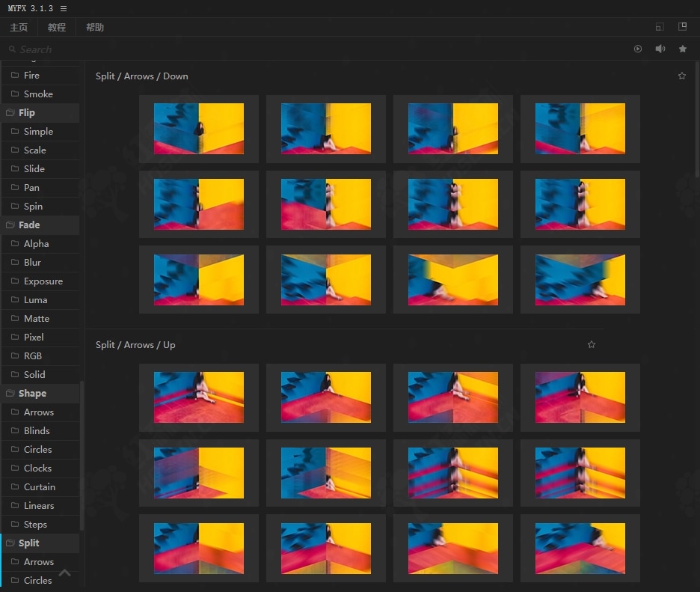Select the Slide folder
This screenshot has width=700, height=592.
pos(40,169)
